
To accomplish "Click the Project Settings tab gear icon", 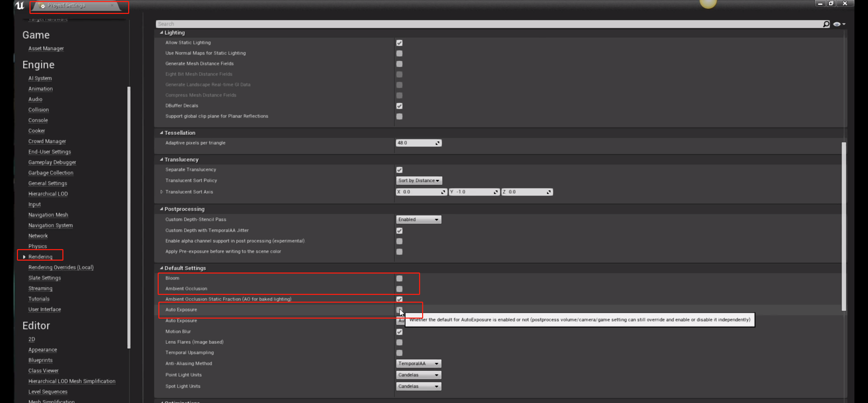I will (43, 6).
